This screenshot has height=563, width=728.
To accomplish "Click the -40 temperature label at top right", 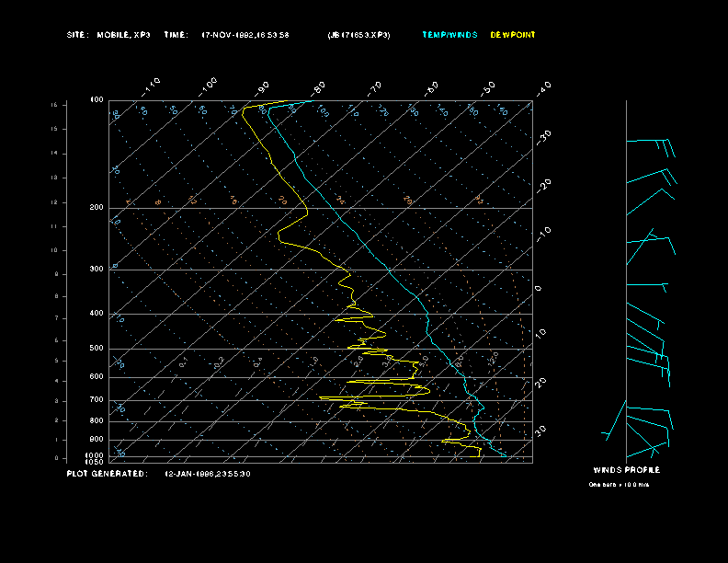I will [543, 88].
